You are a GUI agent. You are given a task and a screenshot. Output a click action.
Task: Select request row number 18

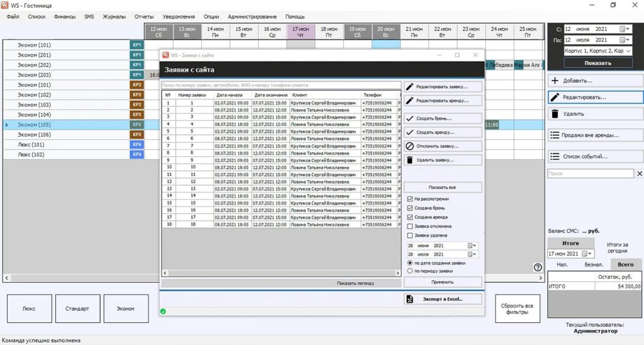(x=281, y=225)
